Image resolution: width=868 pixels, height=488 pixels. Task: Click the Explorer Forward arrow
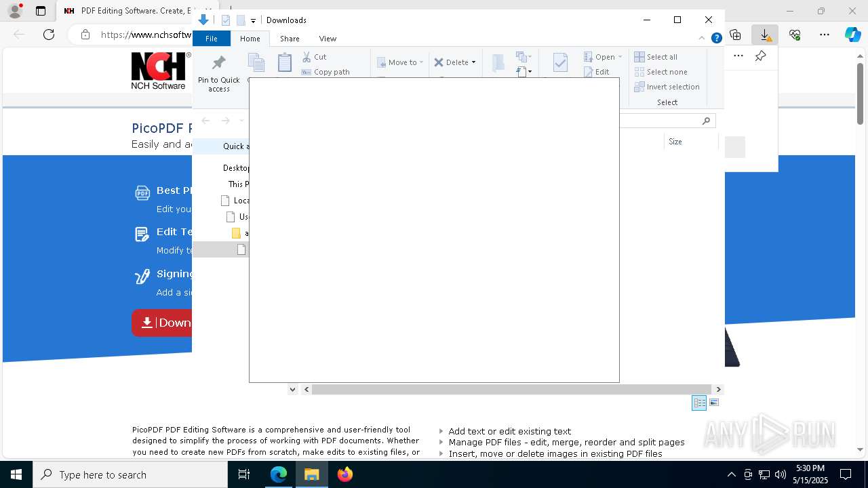pyautogui.click(x=225, y=121)
